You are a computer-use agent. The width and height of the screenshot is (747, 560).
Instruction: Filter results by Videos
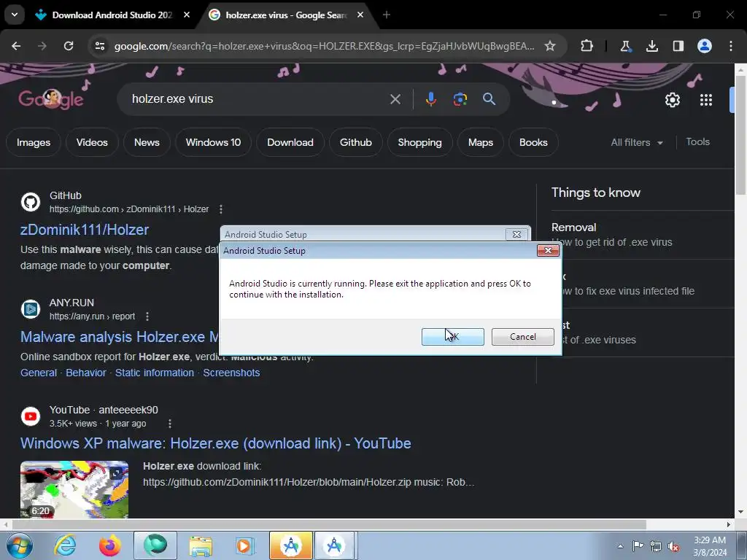pyautogui.click(x=92, y=142)
